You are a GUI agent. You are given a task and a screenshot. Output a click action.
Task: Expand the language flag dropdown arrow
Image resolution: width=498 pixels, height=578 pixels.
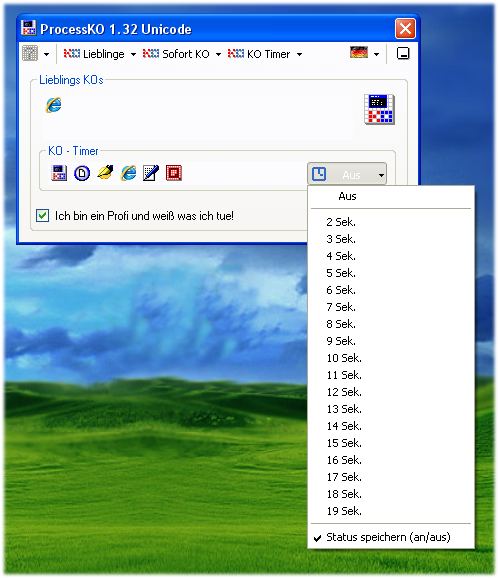[x=376, y=55]
